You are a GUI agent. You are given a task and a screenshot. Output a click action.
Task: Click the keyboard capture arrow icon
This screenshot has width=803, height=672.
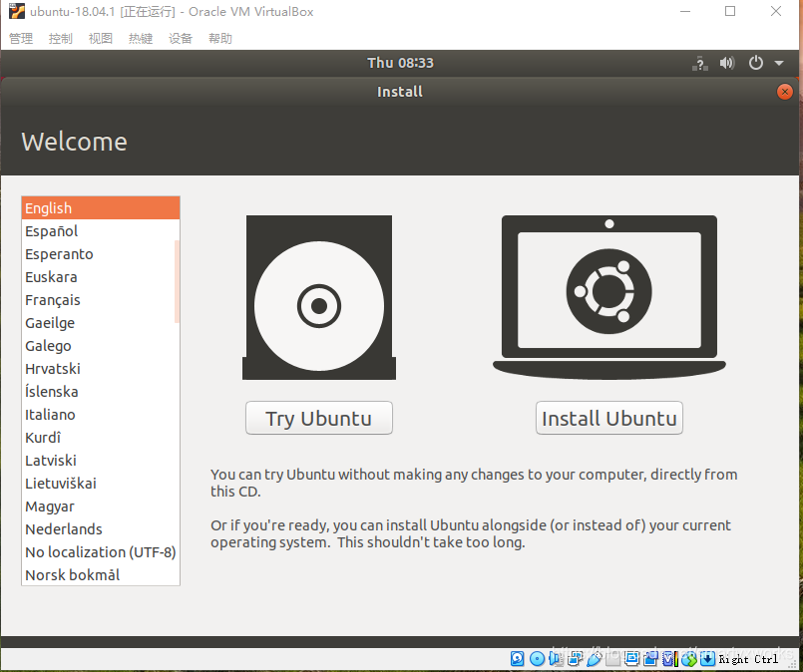point(708,658)
